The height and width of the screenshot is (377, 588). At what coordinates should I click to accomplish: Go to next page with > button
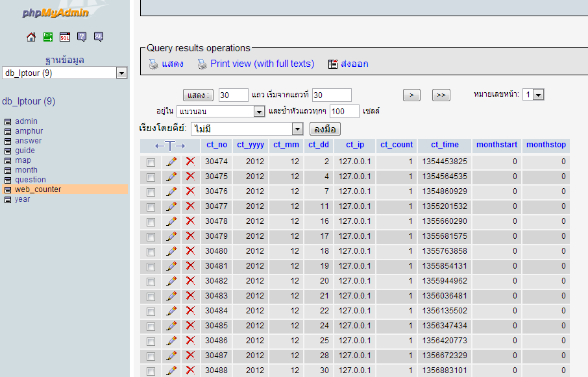[x=411, y=95]
